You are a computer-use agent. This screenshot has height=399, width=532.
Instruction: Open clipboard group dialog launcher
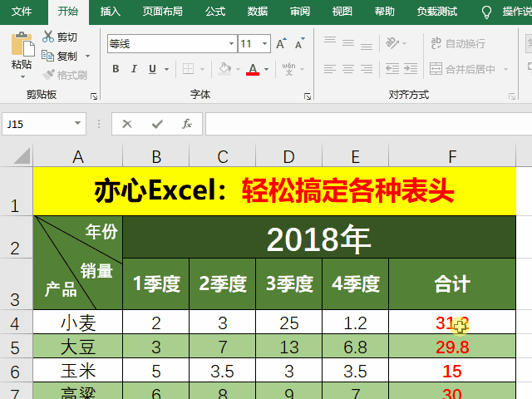(x=94, y=96)
